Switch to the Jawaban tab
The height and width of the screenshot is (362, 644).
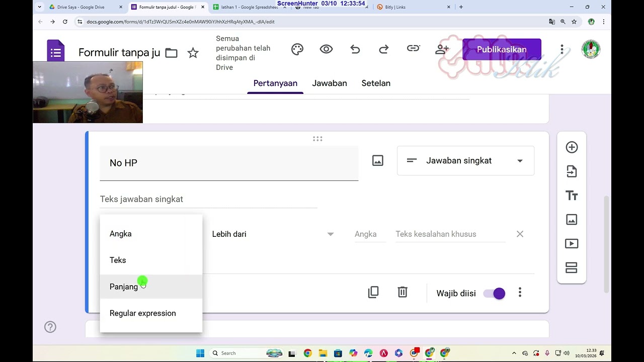pyautogui.click(x=330, y=83)
